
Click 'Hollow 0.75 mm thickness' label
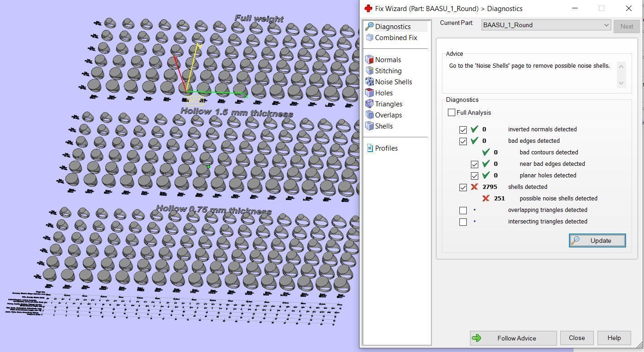tap(214, 210)
